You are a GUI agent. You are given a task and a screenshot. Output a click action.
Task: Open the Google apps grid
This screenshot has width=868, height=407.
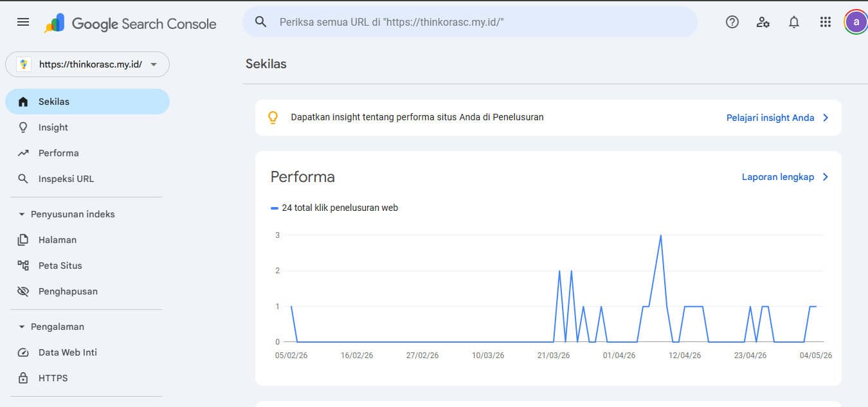826,22
